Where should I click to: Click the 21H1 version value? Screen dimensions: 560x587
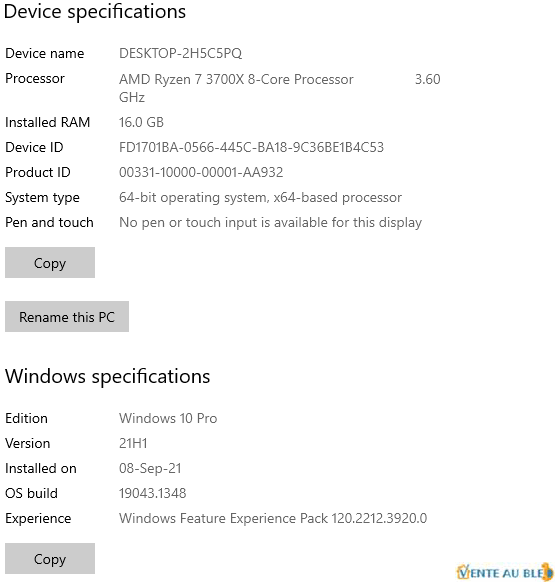(x=133, y=443)
